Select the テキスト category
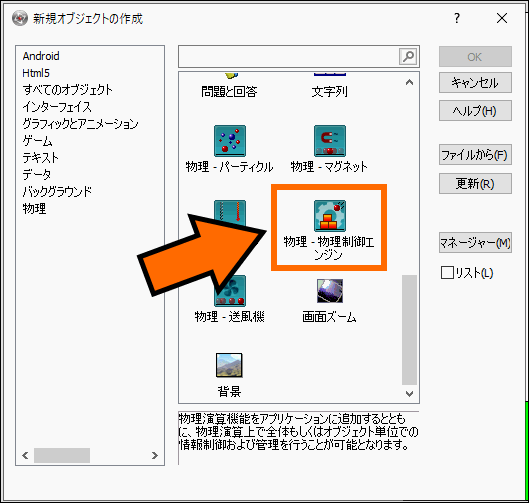Screen dimensions: 529x503 pos(40,158)
